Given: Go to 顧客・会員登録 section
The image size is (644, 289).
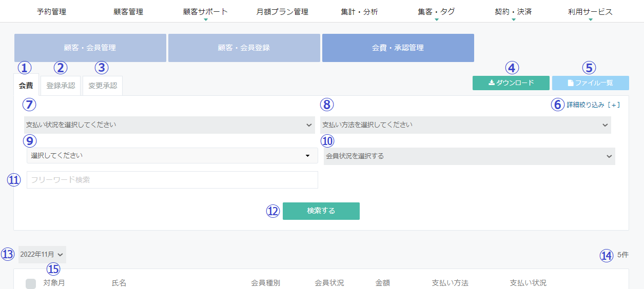Looking at the screenshot, I should pyautogui.click(x=244, y=48).
